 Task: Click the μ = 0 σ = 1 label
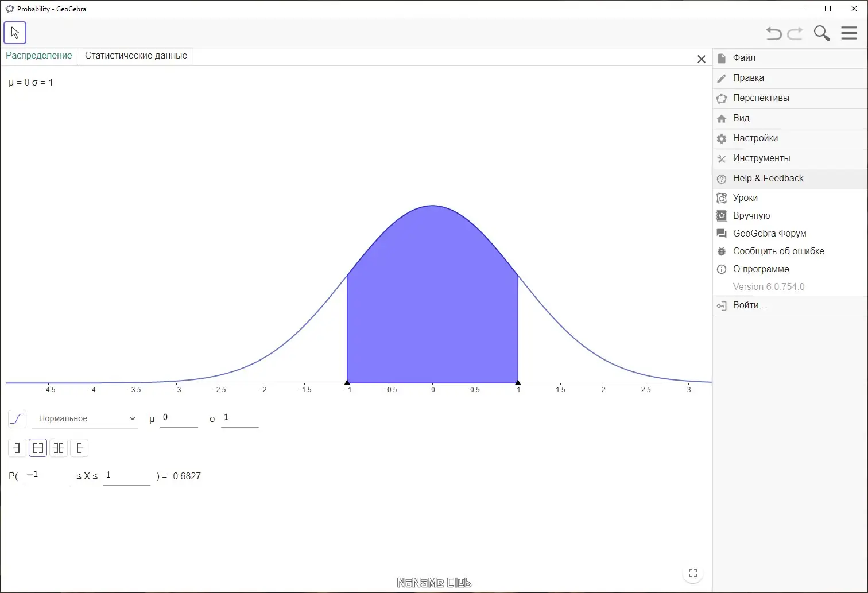[31, 83]
